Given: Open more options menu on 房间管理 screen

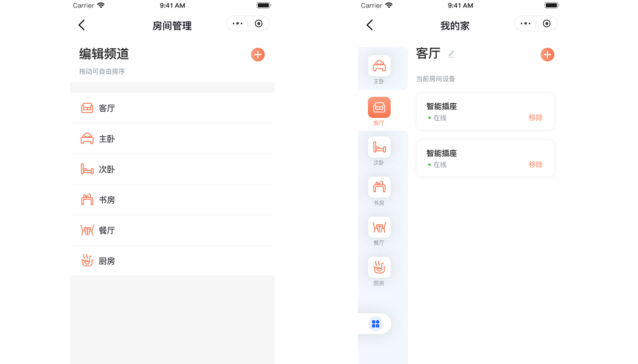Looking at the screenshot, I should (x=237, y=23).
